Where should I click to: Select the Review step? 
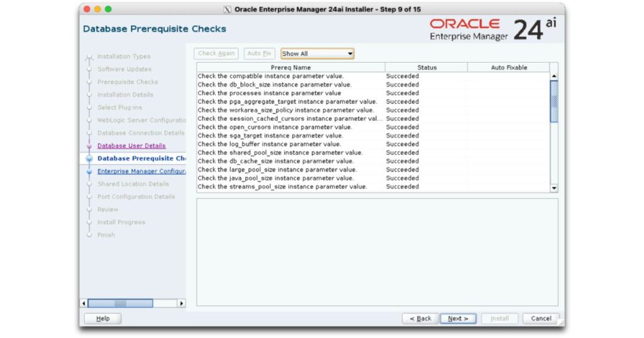pos(108,209)
